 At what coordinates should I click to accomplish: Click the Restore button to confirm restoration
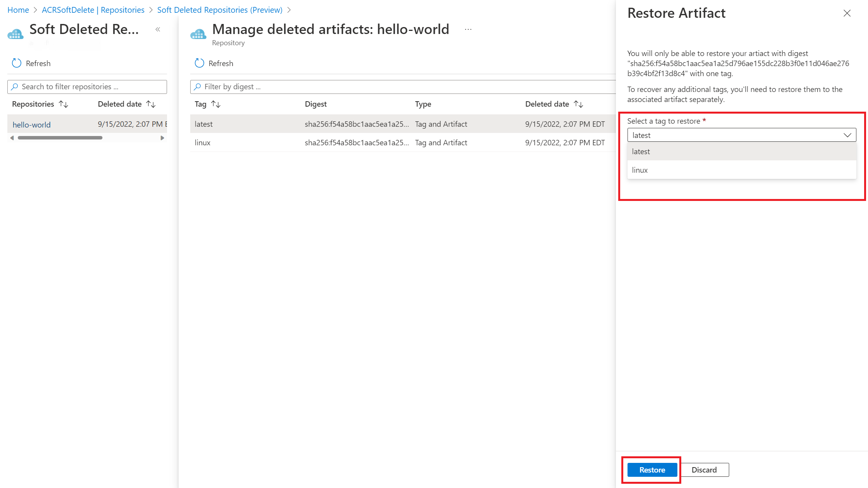pos(651,469)
